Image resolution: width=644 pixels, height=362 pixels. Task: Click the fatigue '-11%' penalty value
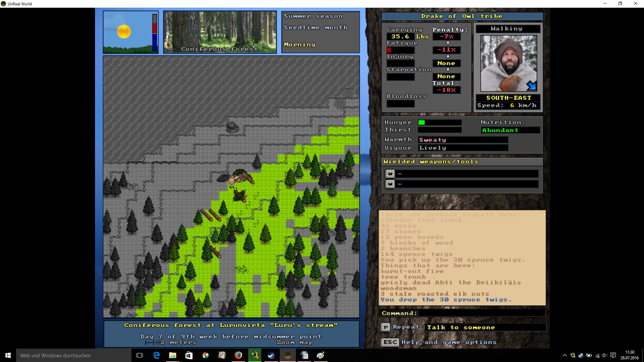[x=446, y=50]
